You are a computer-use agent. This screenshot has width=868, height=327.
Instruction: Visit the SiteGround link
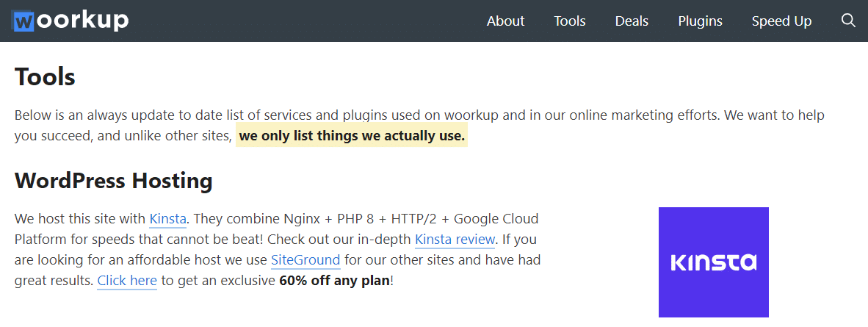point(305,260)
